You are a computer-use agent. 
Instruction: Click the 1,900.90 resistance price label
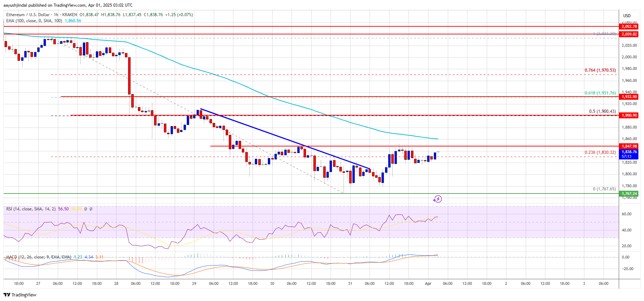tap(629, 115)
